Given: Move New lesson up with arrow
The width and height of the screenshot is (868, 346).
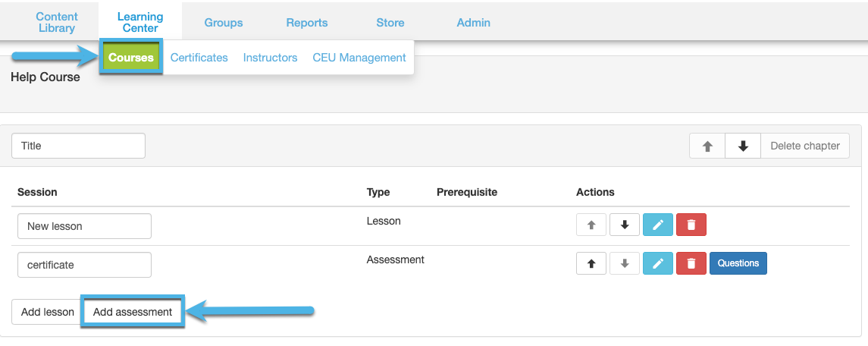Looking at the screenshot, I should pyautogui.click(x=591, y=225).
